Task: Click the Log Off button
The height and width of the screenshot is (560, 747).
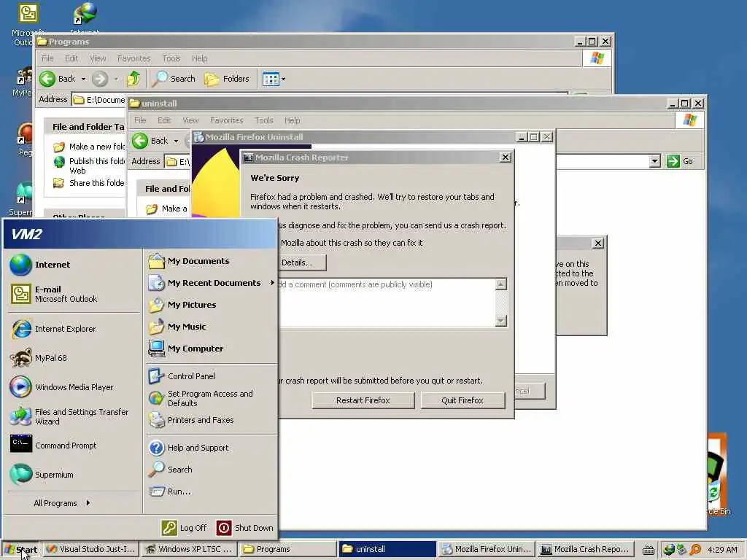Action: click(185, 528)
